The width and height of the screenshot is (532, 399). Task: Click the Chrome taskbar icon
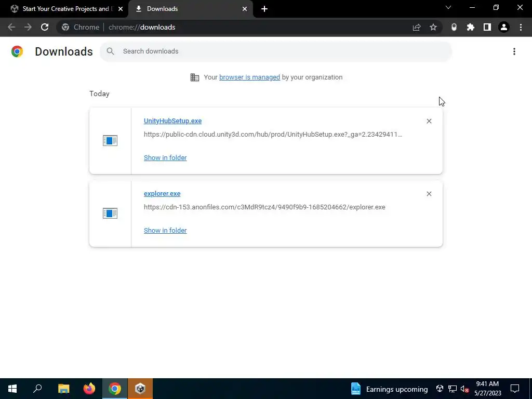point(115,389)
